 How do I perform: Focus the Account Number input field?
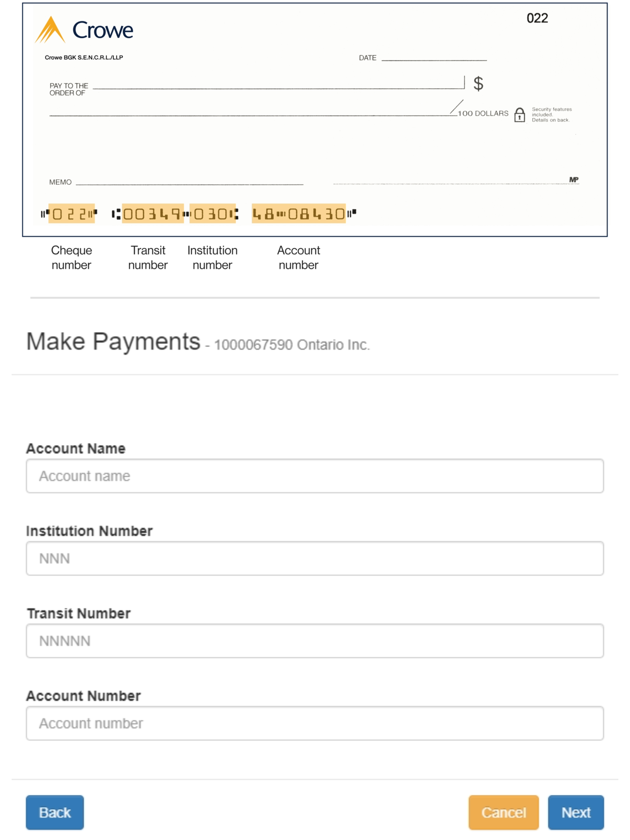314,723
